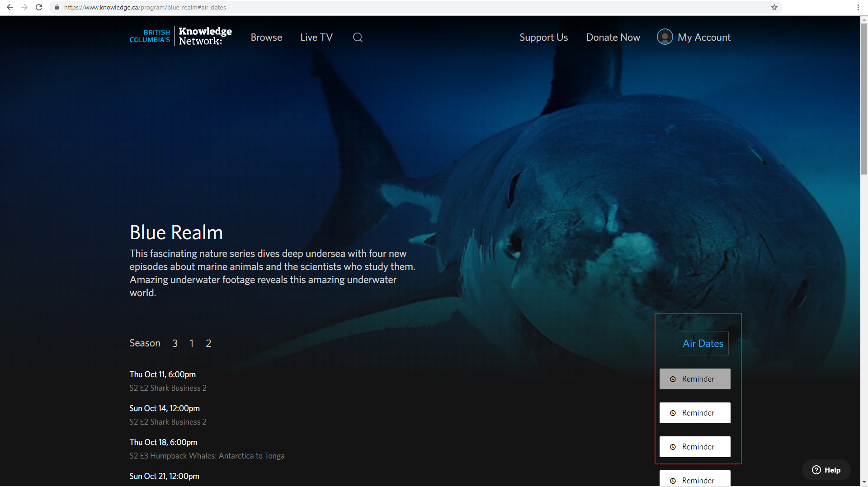Open the browser three-dot menu
Screen dimensions: 868x487
coord(858,7)
